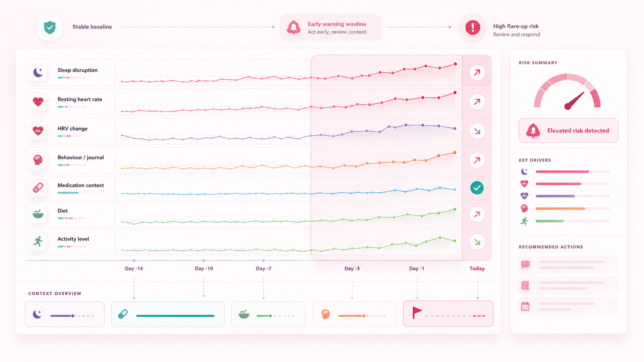The width and height of the screenshot is (644, 362).
Task: Click the activity runner key driver bar
Action: tap(572, 221)
